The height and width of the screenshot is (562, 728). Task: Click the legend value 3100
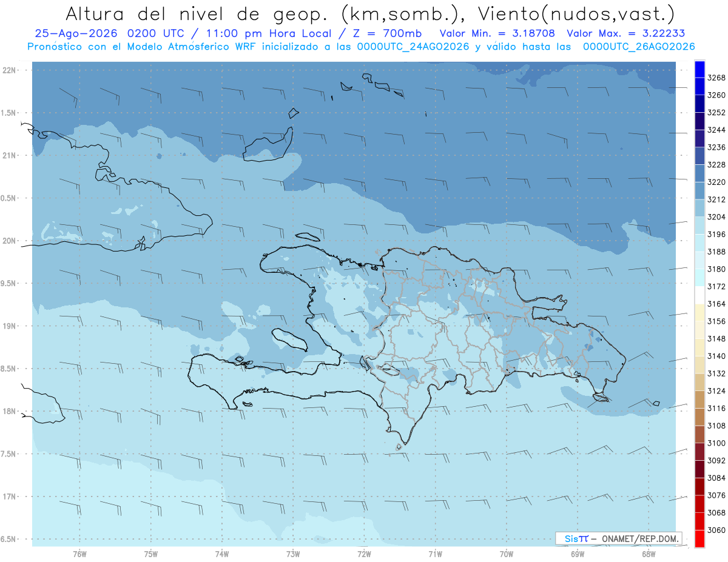[716, 443]
